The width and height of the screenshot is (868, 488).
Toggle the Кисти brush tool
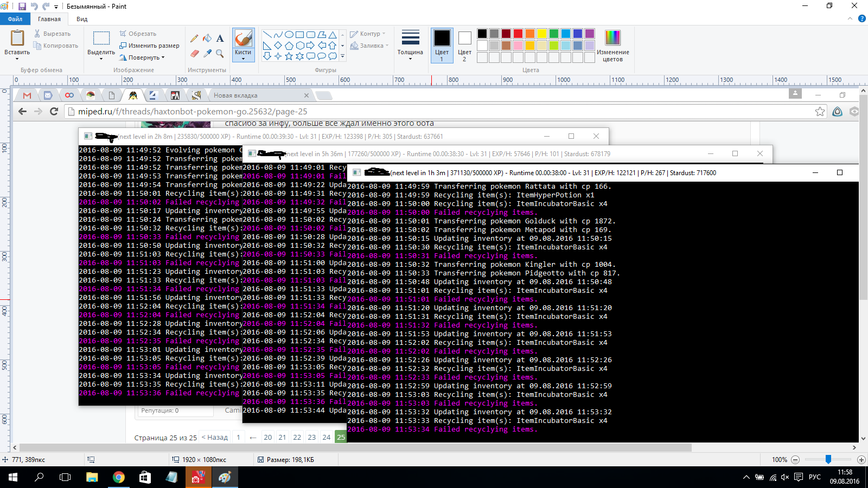pyautogui.click(x=243, y=45)
